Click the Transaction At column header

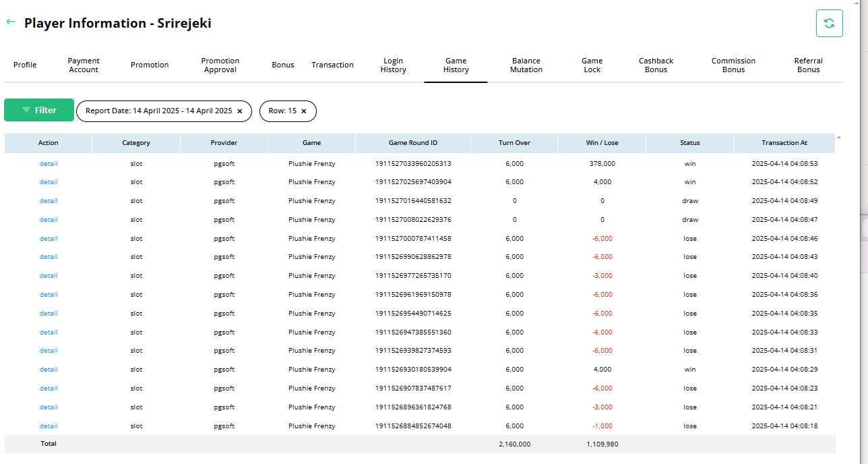click(784, 143)
